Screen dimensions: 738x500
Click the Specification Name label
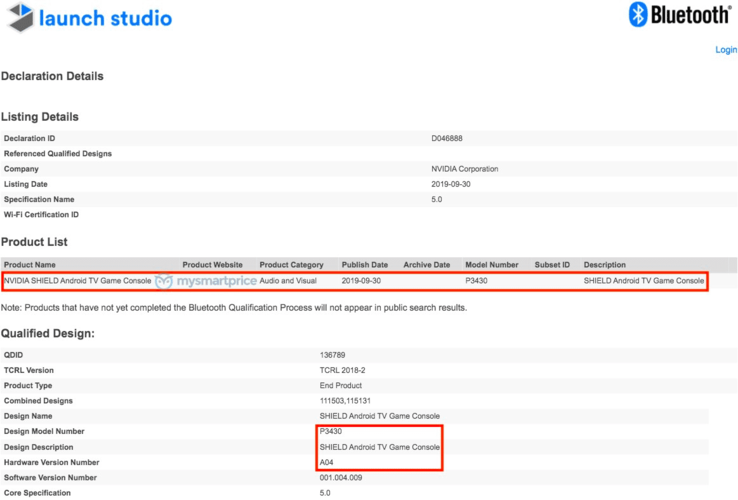tap(39, 200)
